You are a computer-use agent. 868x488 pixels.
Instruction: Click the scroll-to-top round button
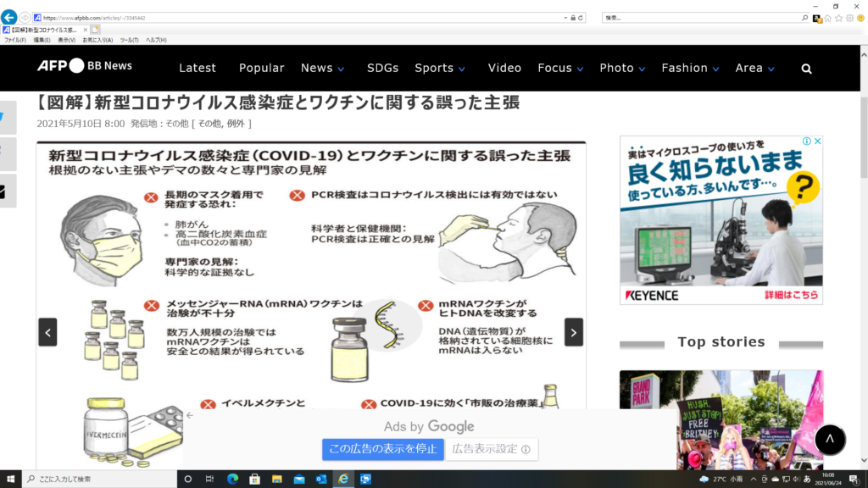830,440
